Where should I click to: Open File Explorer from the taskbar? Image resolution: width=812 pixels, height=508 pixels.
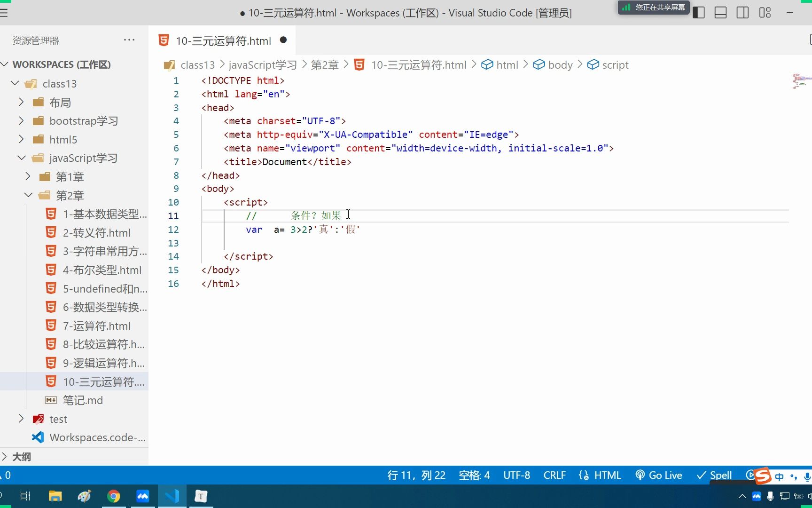pyautogui.click(x=55, y=496)
